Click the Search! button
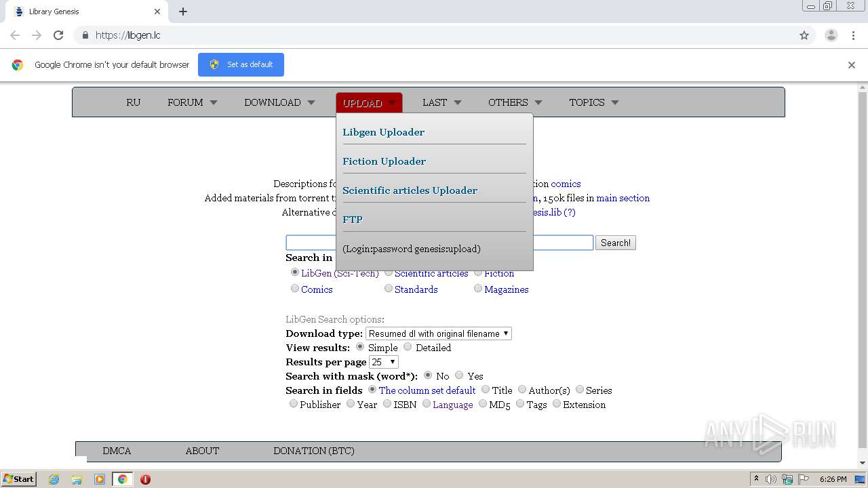This screenshot has height=488, width=868. point(616,243)
